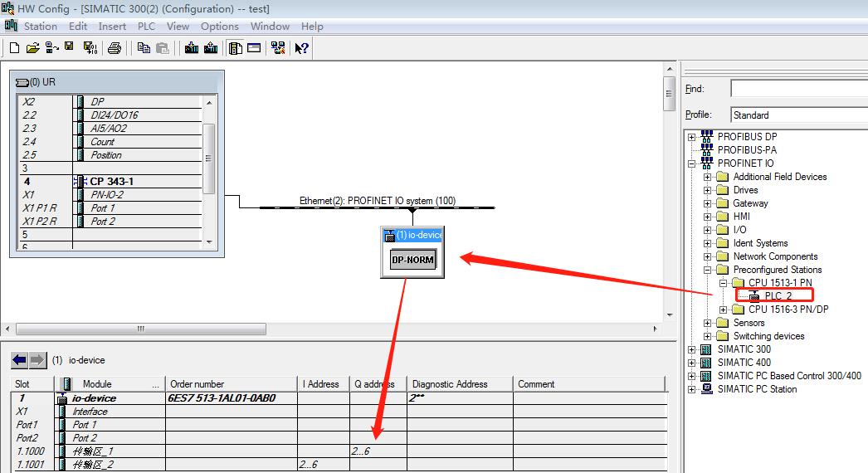Click the Comment column header
The width and height of the screenshot is (868, 473).
click(589, 384)
